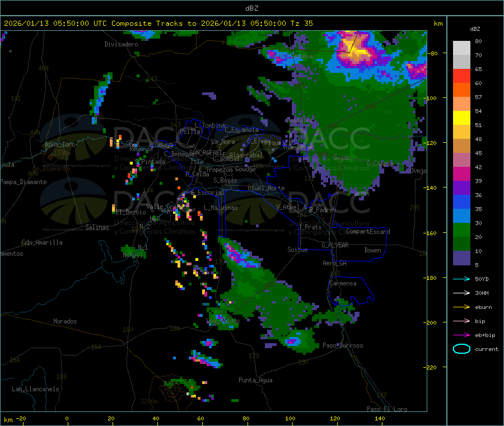Image resolution: width=504 pixels, height=426 pixels.
Task: Click the 'C_Española' map label
Action: tap(241, 130)
